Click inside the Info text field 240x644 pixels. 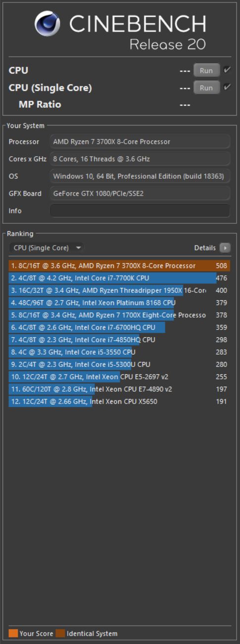pos(140,211)
